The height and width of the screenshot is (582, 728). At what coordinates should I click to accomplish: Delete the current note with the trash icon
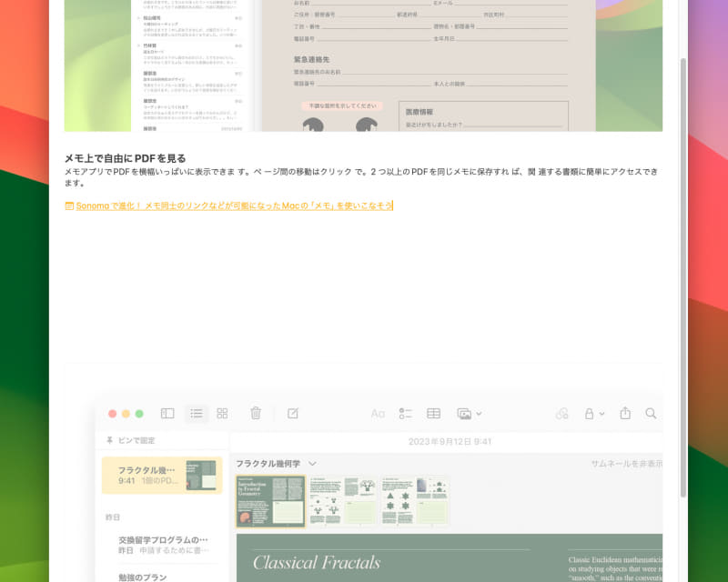pos(256,414)
